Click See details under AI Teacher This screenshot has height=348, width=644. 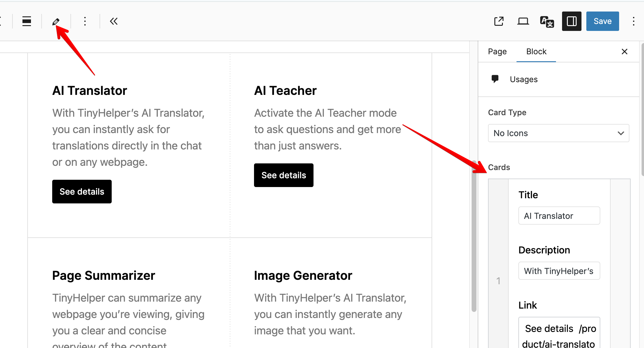[x=284, y=175]
